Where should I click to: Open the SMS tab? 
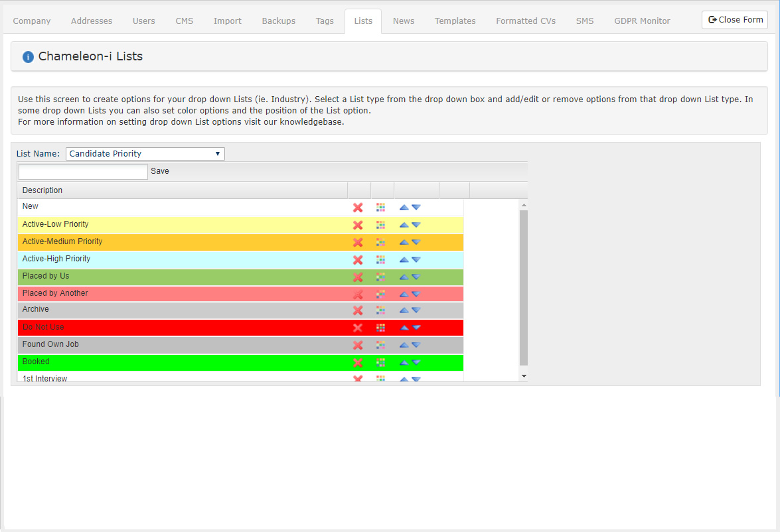pyautogui.click(x=585, y=21)
